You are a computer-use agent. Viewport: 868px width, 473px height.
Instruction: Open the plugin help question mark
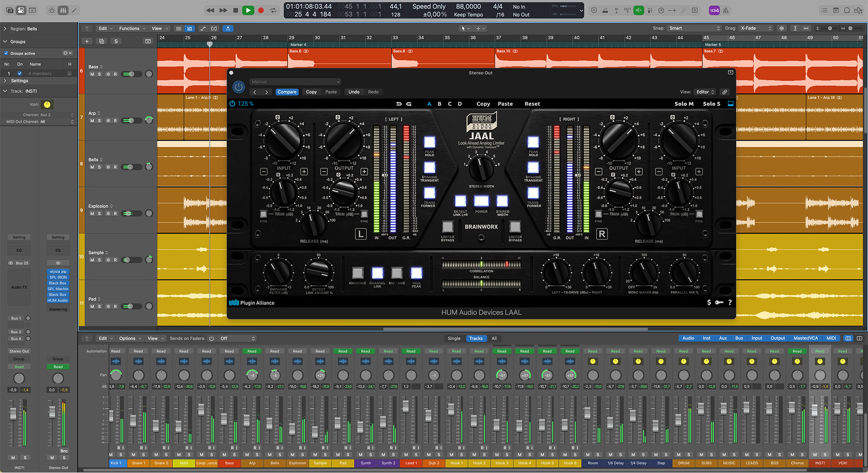[730, 303]
